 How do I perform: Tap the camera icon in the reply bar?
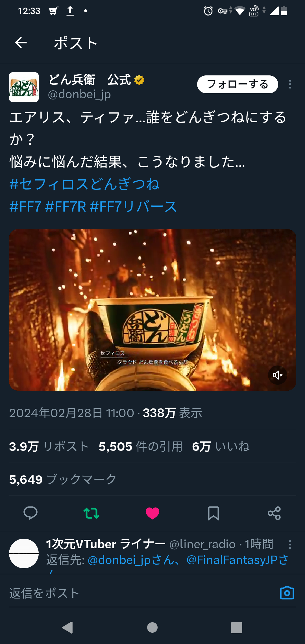[x=287, y=593]
